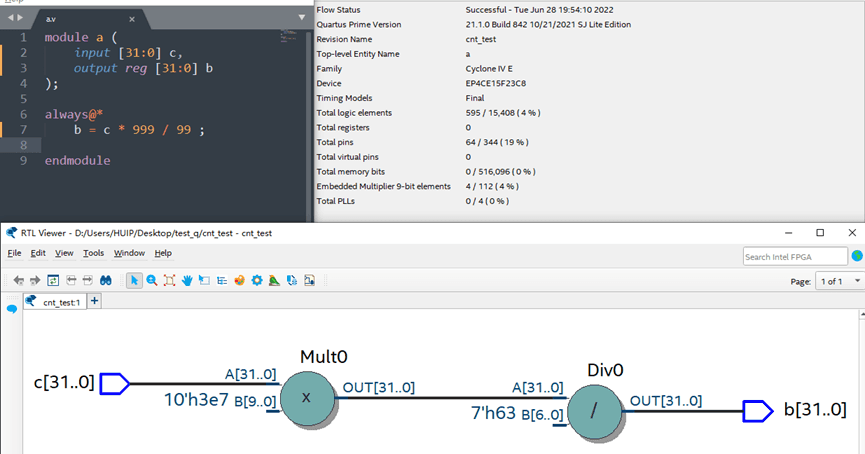Click the Total pins value 64 / 344
865x454 pixels.
pyautogui.click(x=496, y=142)
